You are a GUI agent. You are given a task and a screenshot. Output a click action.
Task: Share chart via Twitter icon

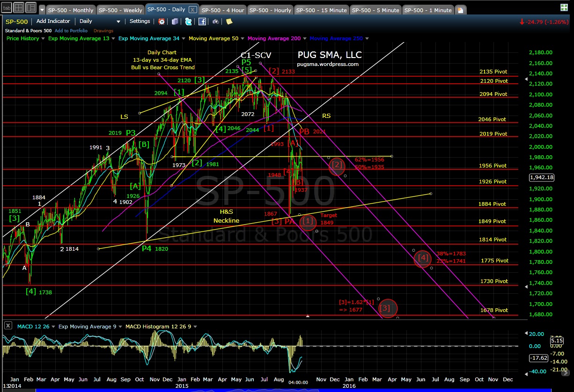(x=188, y=21)
